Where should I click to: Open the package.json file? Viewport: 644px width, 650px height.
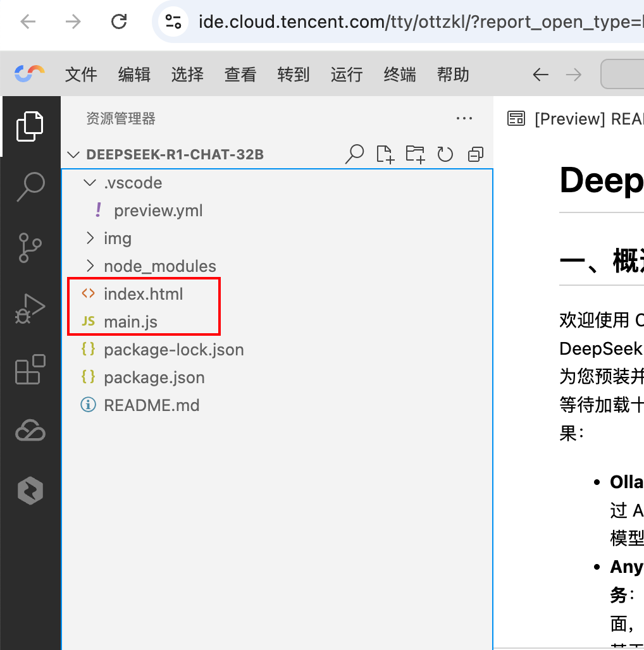click(154, 377)
